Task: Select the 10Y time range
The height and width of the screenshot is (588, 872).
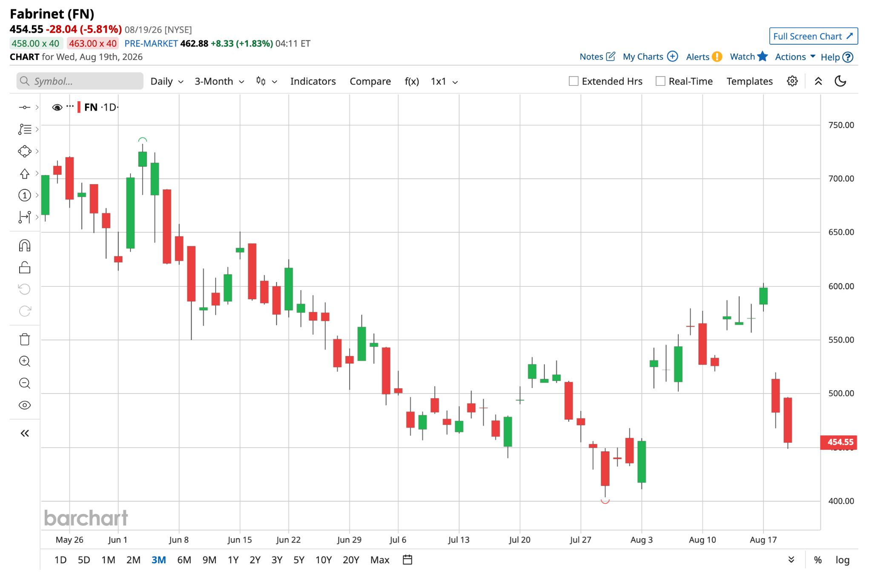Action: (x=324, y=560)
